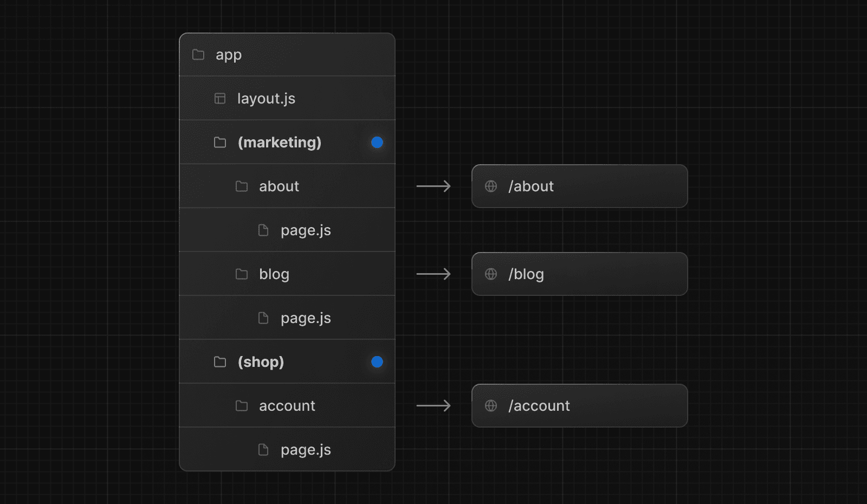Click the globe icon in the /account box

tap(491, 405)
